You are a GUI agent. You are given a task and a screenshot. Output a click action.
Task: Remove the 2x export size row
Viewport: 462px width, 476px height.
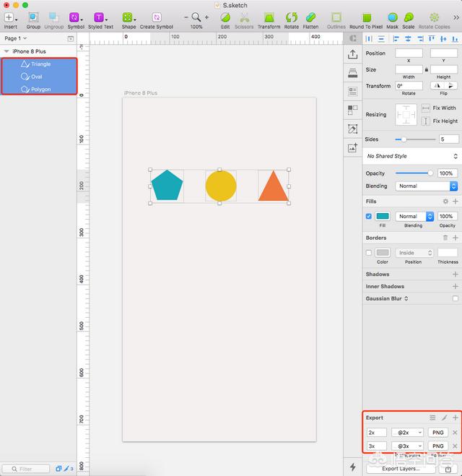click(455, 432)
